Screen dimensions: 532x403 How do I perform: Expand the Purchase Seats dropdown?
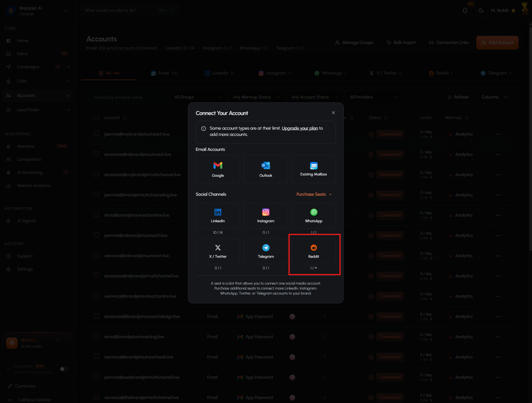tap(314, 194)
